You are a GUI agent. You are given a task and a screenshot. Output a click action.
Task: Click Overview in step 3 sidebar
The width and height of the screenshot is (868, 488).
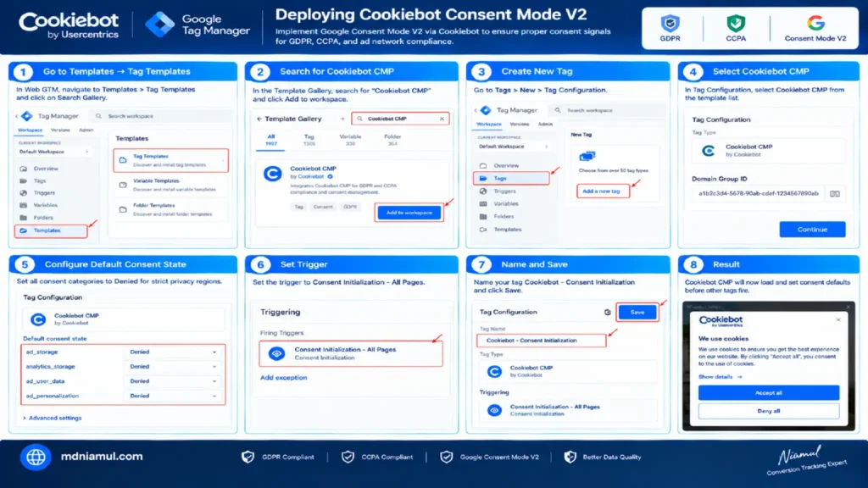click(506, 165)
